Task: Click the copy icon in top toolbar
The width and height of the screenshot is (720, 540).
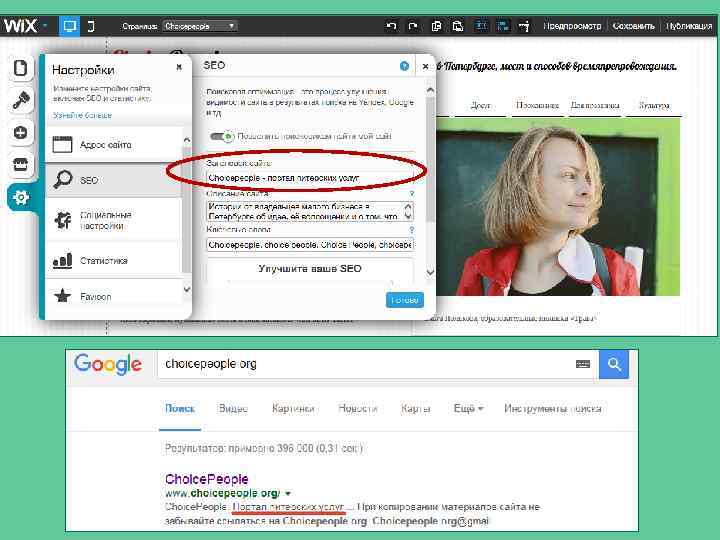Action: (x=436, y=26)
